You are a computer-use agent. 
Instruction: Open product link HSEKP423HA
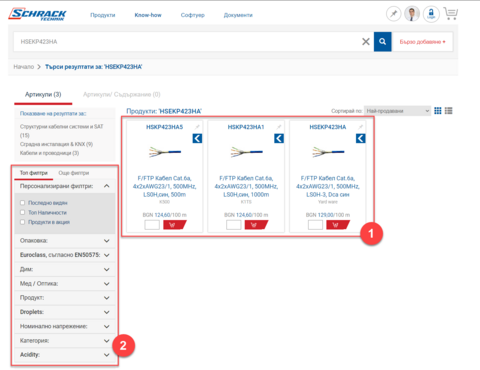pos(328,127)
